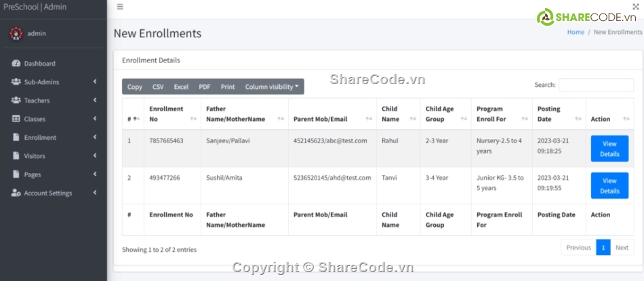This screenshot has width=644, height=281.
Task: Click the Dashboard gauge icon
Action: tap(16, 63)
